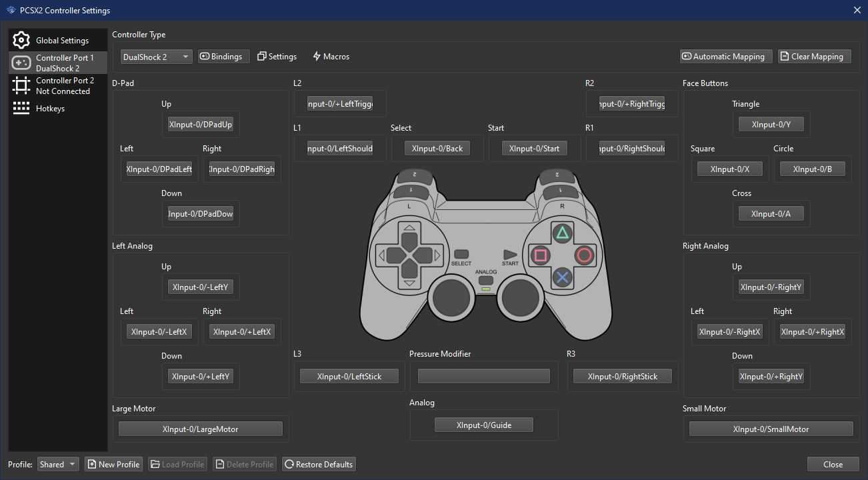
Task: Click Restore Defaults button
Action: point(319,464)
